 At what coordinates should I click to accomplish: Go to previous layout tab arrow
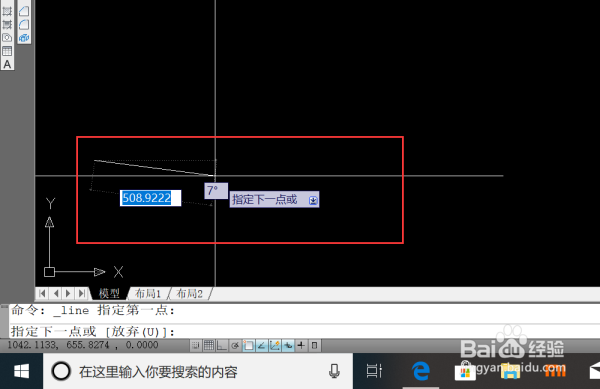tap(56, 293)
